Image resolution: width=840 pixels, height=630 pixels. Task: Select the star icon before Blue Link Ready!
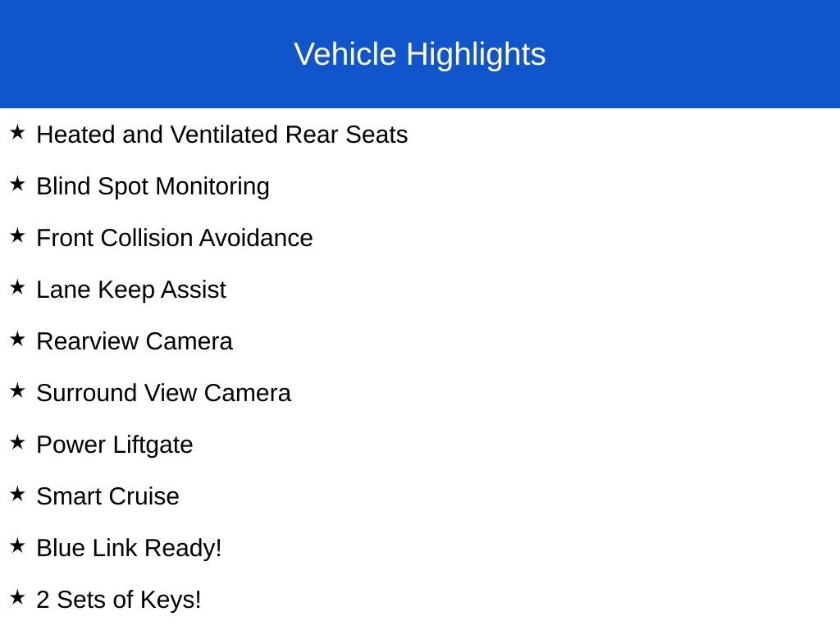[18, 546]
